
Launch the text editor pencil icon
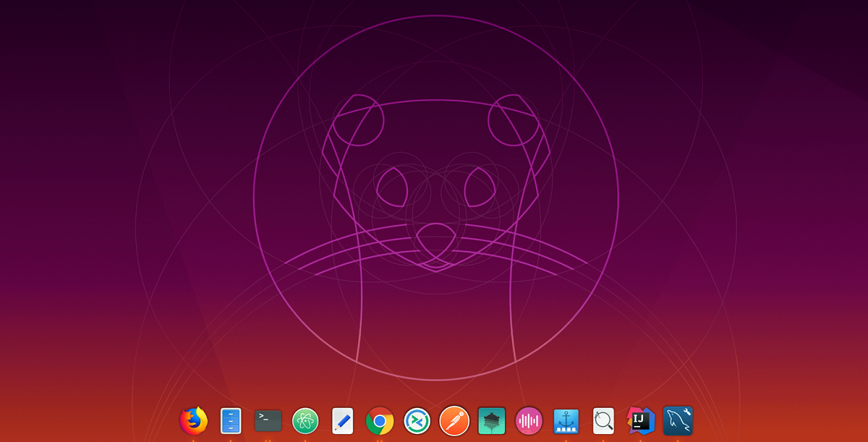tap(342, 420)
